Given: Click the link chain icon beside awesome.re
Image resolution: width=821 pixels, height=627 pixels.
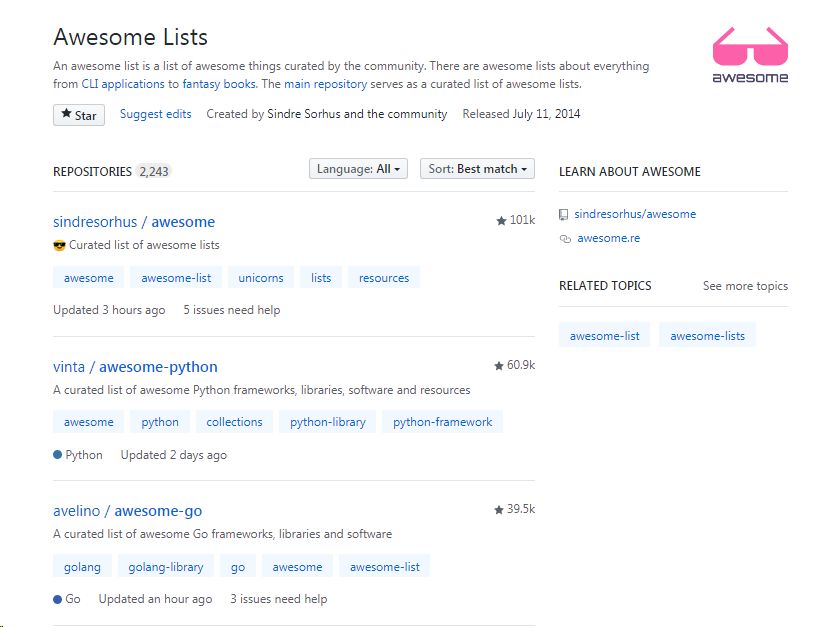Looking at the screenshot, I should (565, 239).
